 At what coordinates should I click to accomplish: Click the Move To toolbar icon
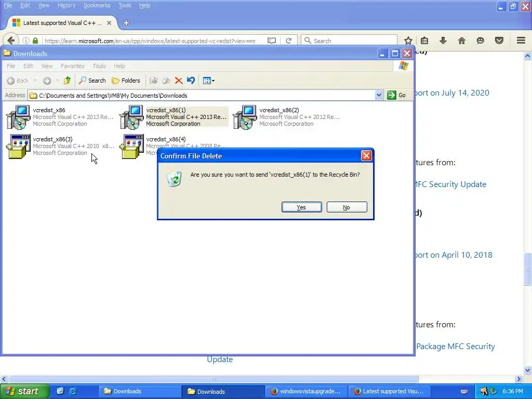(x=154, y=81)
